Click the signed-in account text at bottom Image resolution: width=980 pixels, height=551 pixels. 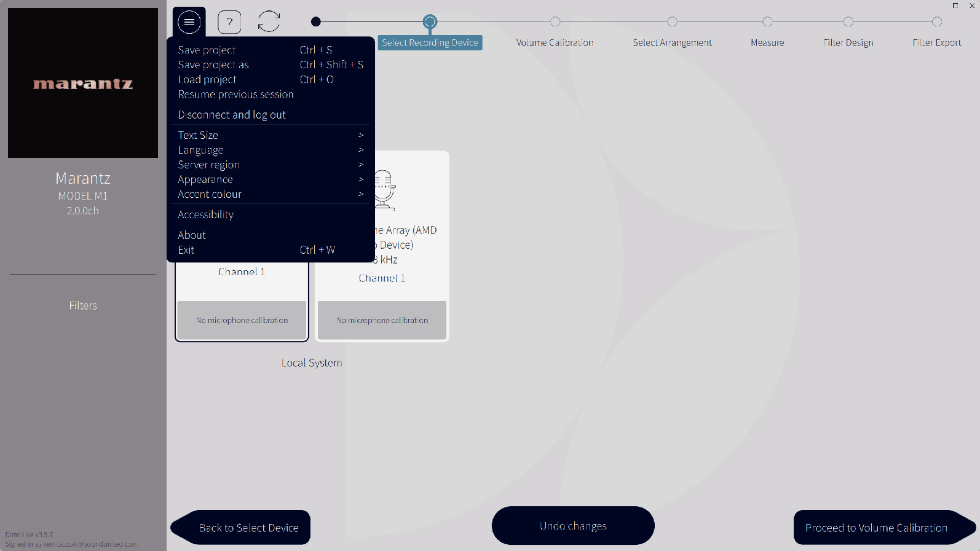click(71, 544)
